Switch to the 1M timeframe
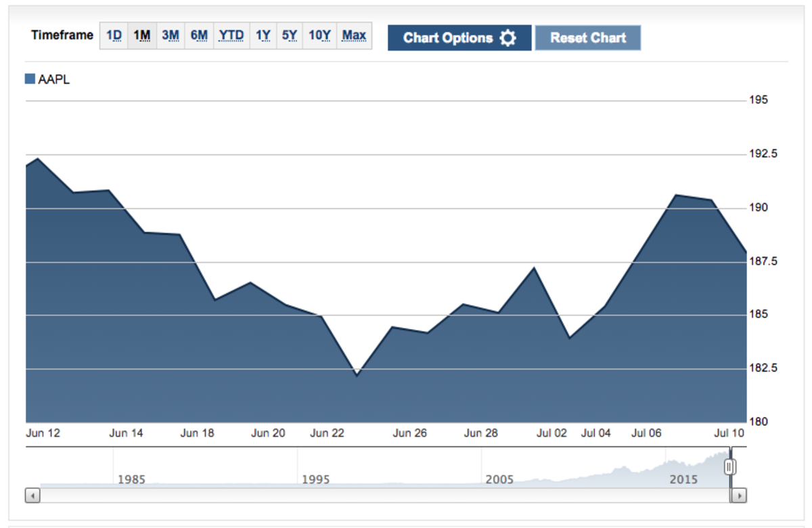 click(x=141, y=36)
